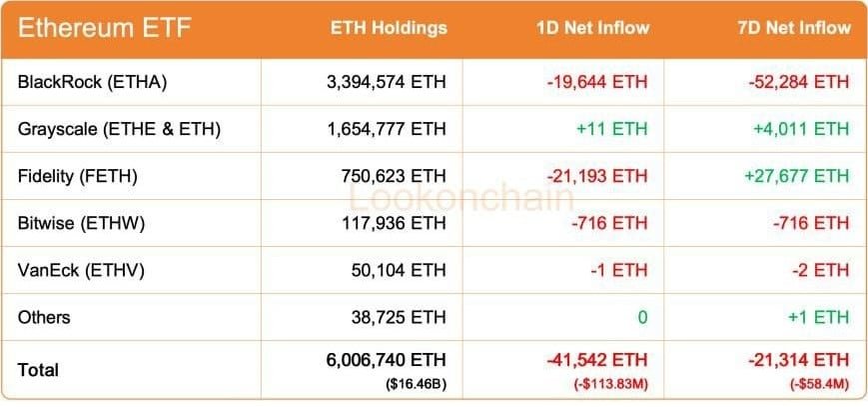Click the Bitwise (ETHW) row label

tap(81, 223)
